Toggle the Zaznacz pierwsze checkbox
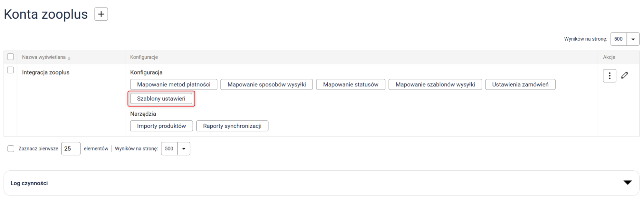This screenshot has width=644, height=200. 11,149
